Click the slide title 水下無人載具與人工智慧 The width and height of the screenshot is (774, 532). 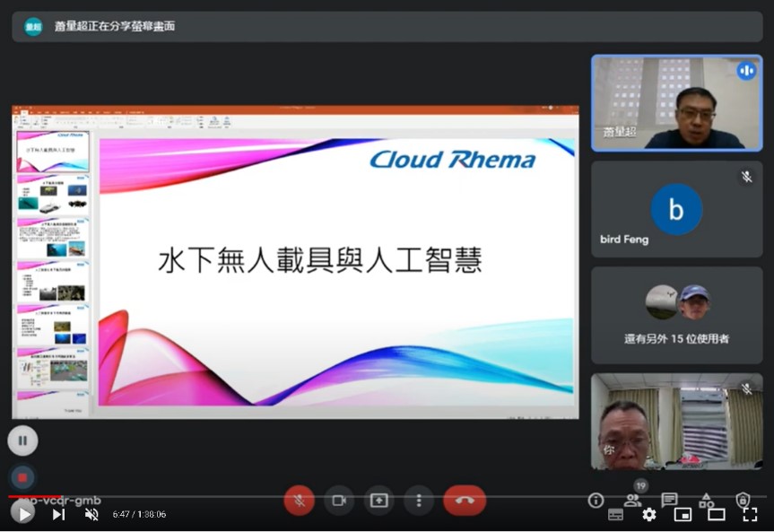[320, 260]
